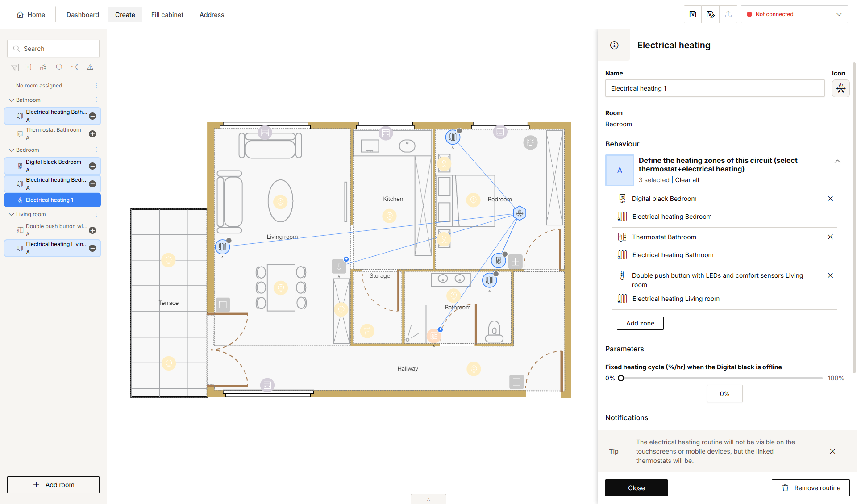Screen dimensions: 857x504
Task: Open the Not connected dropdown
Action: click(794, 14)
